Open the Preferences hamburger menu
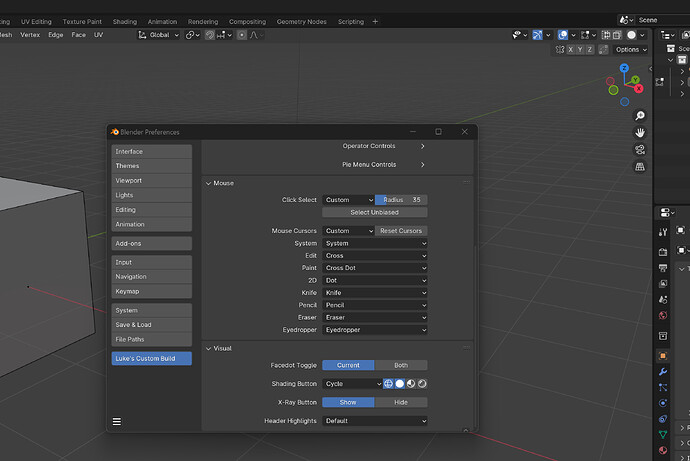The height and width of the screenshot is (461, 690). pos(117,421)
